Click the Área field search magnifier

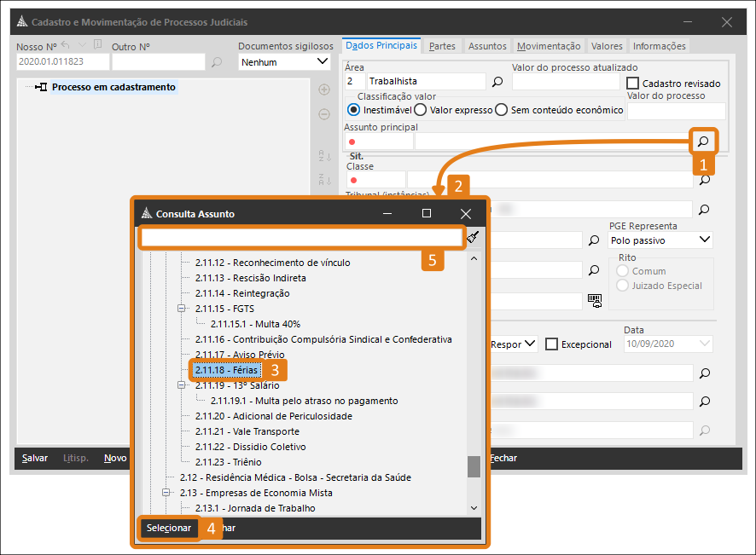click(x=497, y=82)
